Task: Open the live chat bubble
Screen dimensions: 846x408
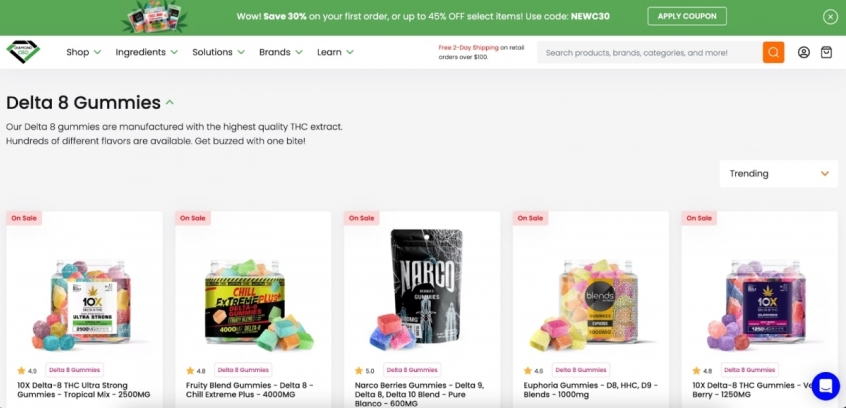Action: [825, 386]
